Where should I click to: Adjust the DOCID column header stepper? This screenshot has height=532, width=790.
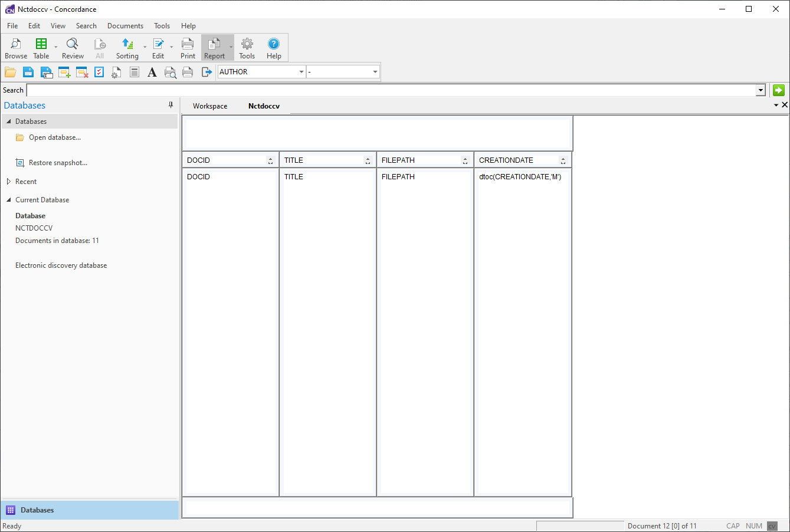coord(270,160)
